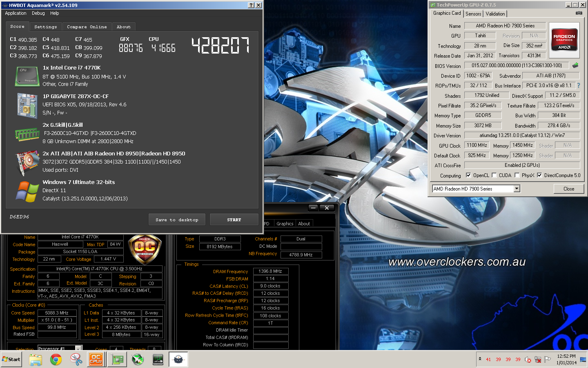Click the NB Frequency value 4788.9 MHz

pyautogui.click(x=301, y=255)
